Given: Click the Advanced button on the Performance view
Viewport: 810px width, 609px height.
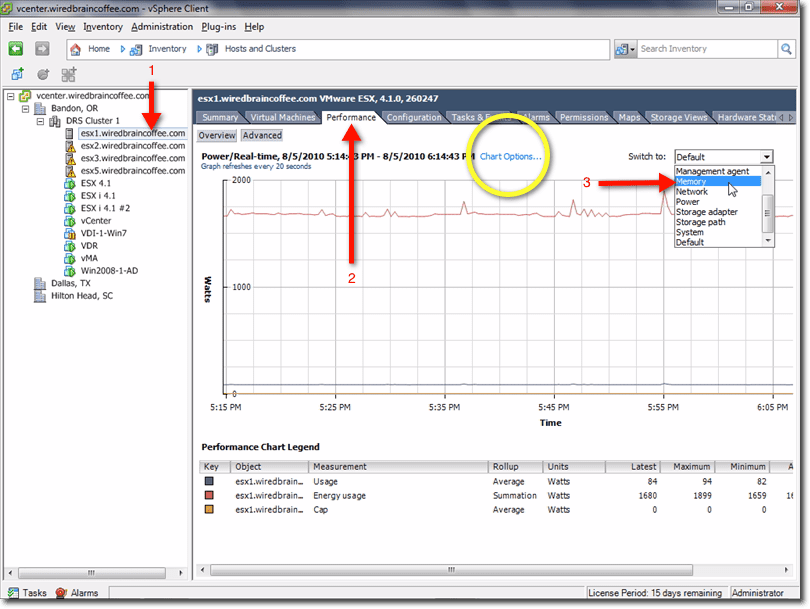Looking at the screenshot, I should pos(261,134).
